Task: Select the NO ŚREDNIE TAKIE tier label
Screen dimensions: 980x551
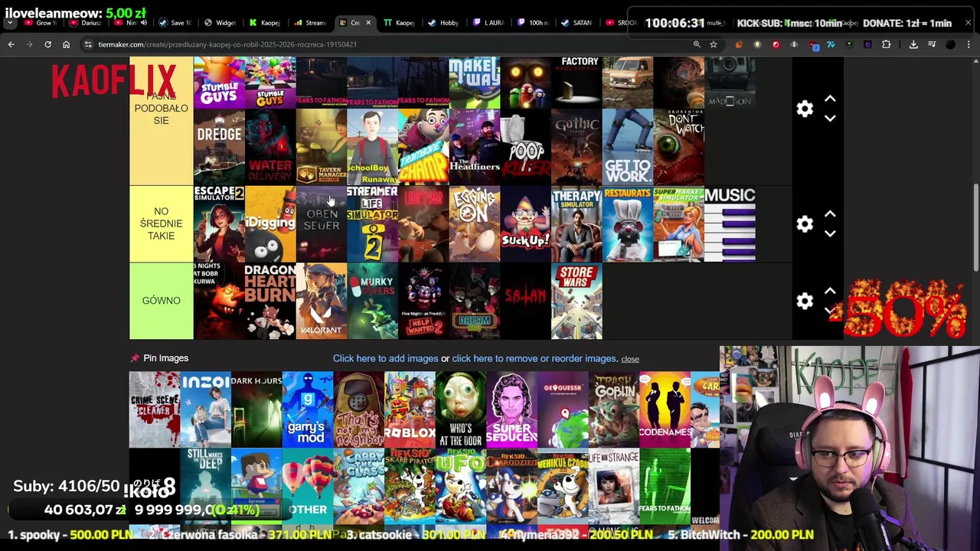Action: (x=161, y=223)
